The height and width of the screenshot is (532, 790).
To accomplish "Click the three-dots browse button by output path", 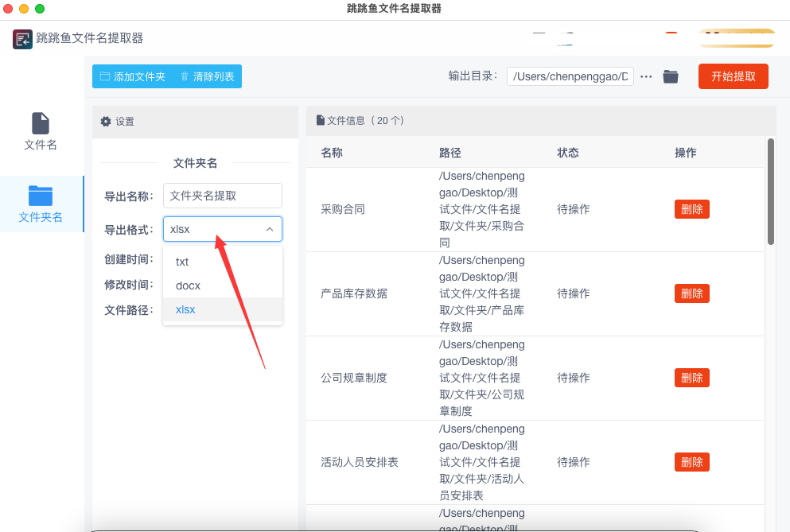I will 646,77.
